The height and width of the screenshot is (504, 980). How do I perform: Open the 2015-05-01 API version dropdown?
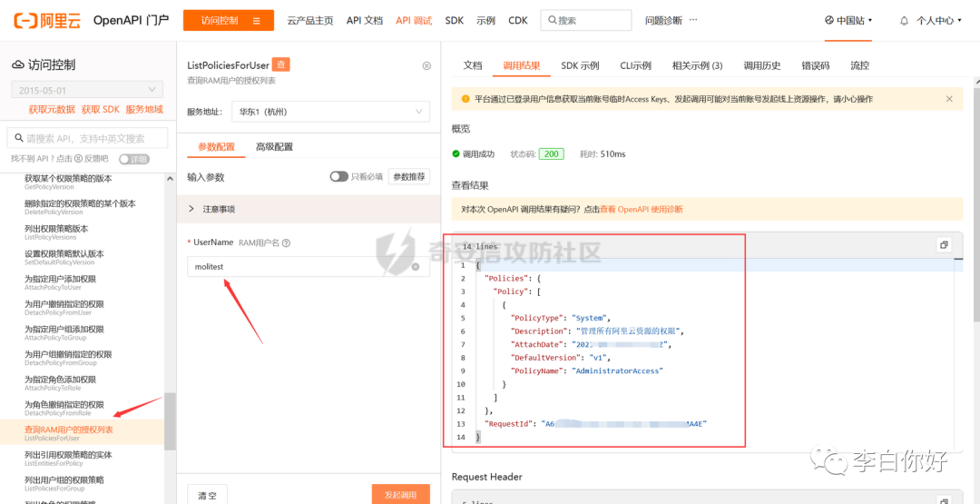tap(87, 89)
